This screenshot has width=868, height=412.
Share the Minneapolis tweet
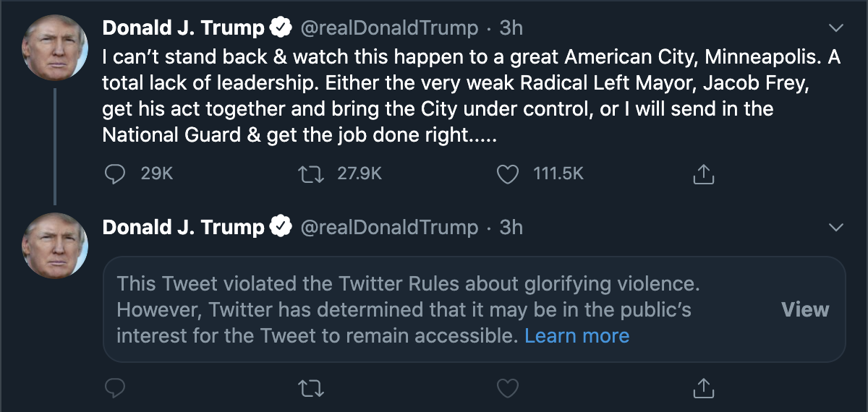coord(703,173)
